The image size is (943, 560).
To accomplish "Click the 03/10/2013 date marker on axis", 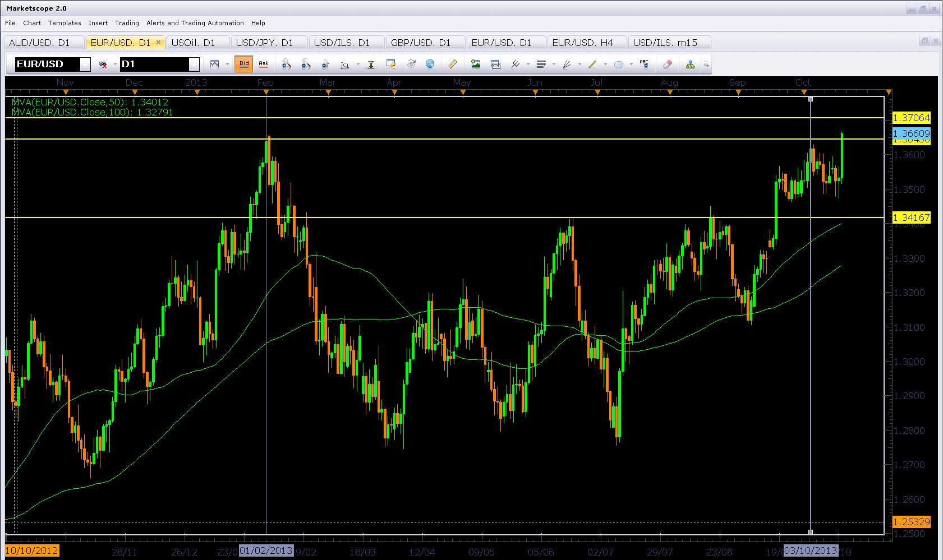I will point(810,551).
